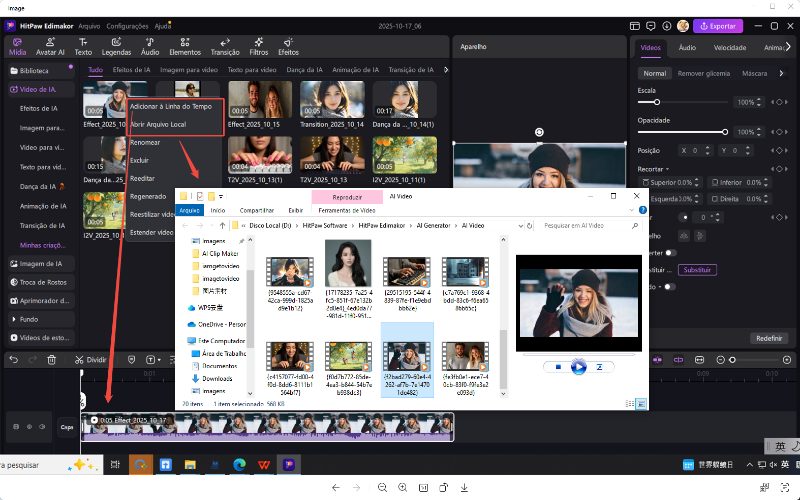The height and width of the screenshot is (500, 800).
Task: Select the Filtros tool
Action: tap(258, 45)
